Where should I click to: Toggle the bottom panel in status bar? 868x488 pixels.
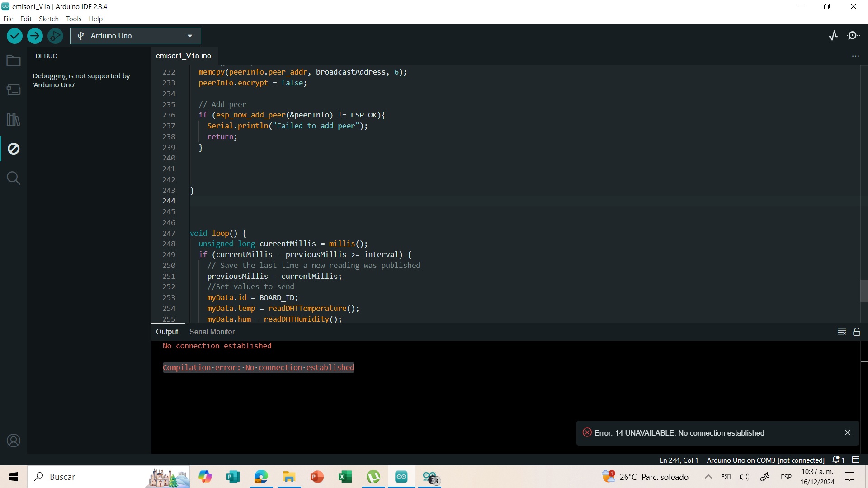tap(855, 460)
